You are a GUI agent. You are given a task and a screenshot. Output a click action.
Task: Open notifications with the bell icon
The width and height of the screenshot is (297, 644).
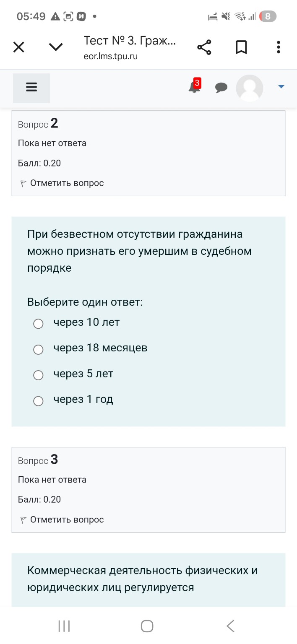193,89
